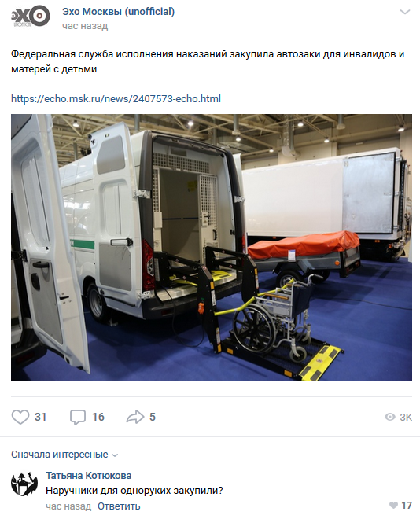Expand the post actions chevron menu
Image resolution: width=420 pixels, height=519 pixels.
pyautogui.click(x=405, y=13)
